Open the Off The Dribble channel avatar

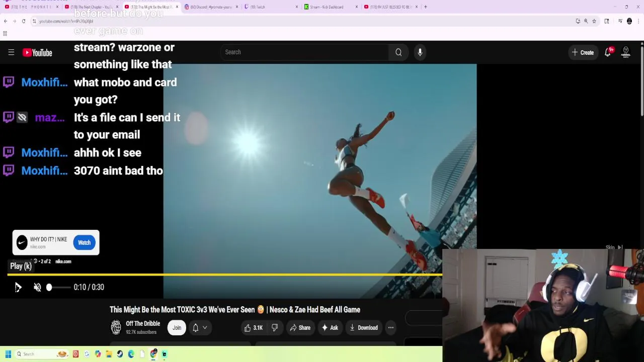[x=116, y=327]
